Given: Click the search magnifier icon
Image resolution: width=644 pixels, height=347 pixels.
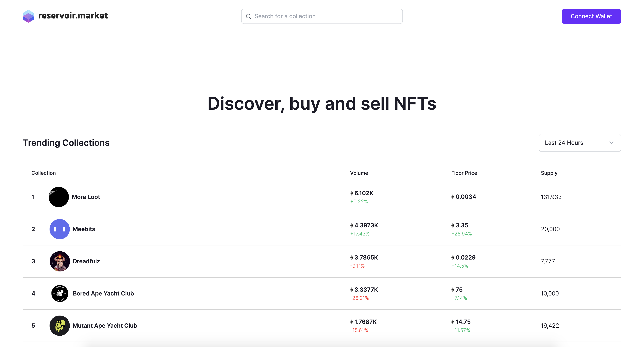Looking at the screenshot, I should [x=248, y=16].
